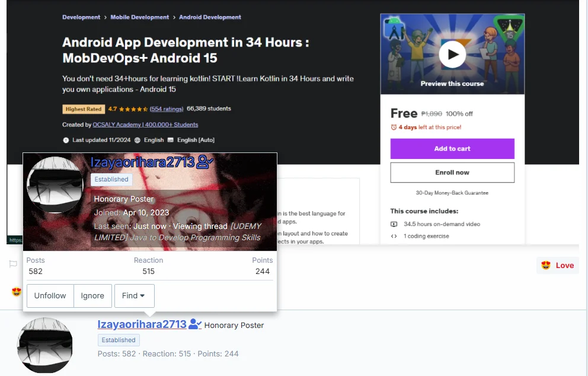The height and width of the screenshot is (376, 588).
Task: Click followed-user icon beside post username
Action: tap(195, 324)
